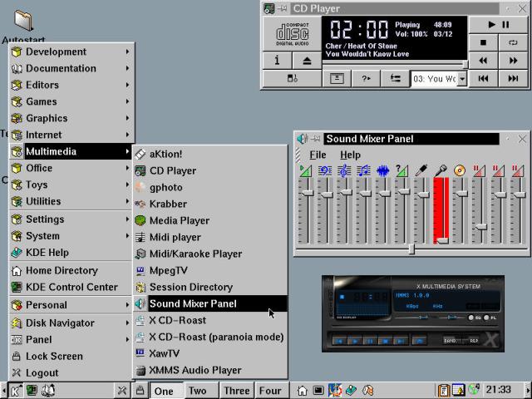Skip to next track in CD Player
This screenshot has height=399, width=532.
(513, 79)
